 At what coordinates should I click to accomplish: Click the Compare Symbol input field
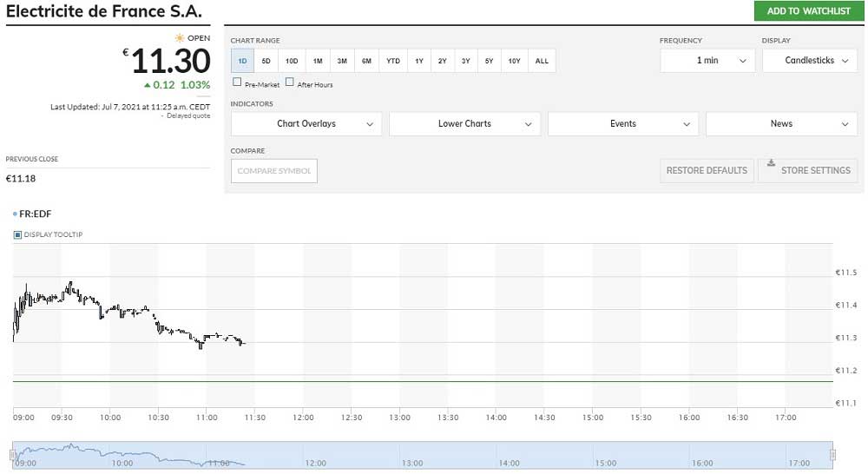tap(274, 171)
